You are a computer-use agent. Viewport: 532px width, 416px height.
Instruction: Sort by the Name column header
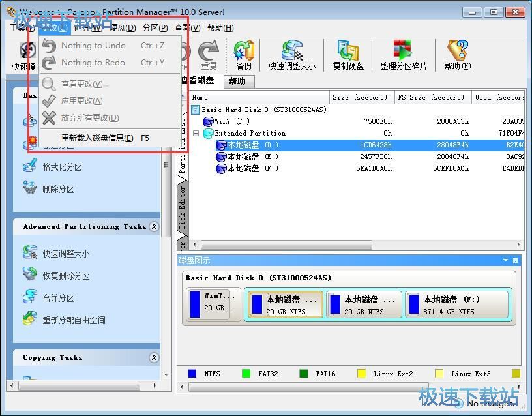(259, 97)
